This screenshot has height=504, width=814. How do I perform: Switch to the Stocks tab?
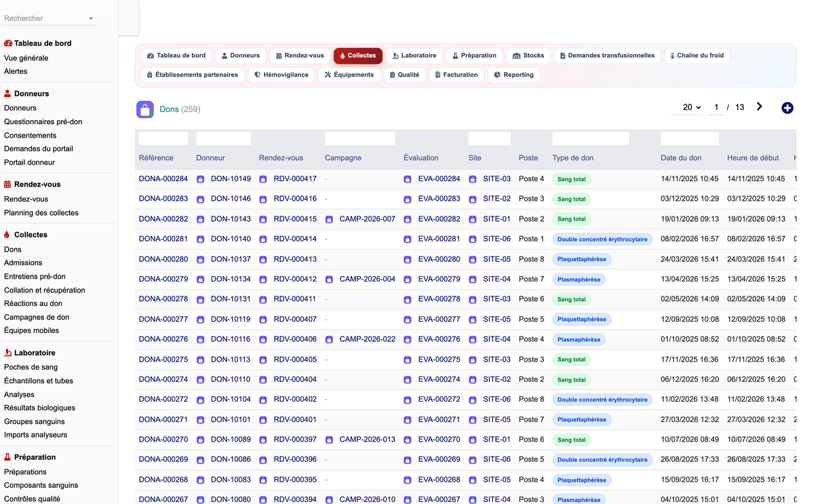(x=528, y=56)
